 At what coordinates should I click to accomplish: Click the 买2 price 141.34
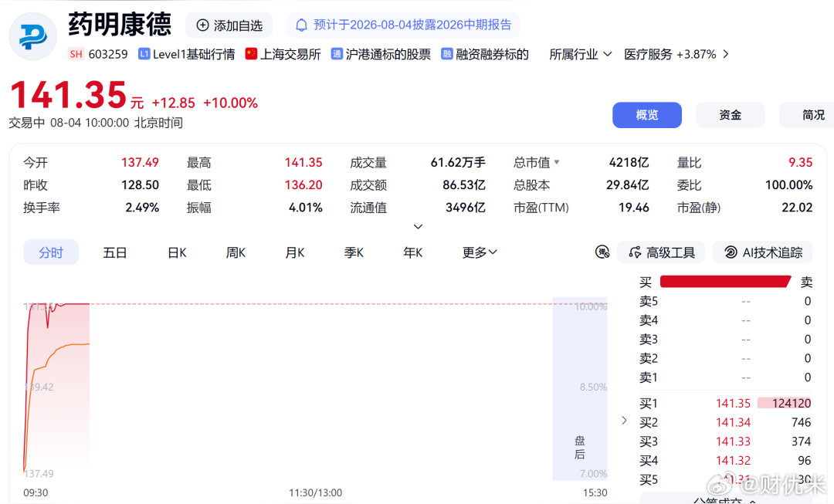[x=733, y=422]
